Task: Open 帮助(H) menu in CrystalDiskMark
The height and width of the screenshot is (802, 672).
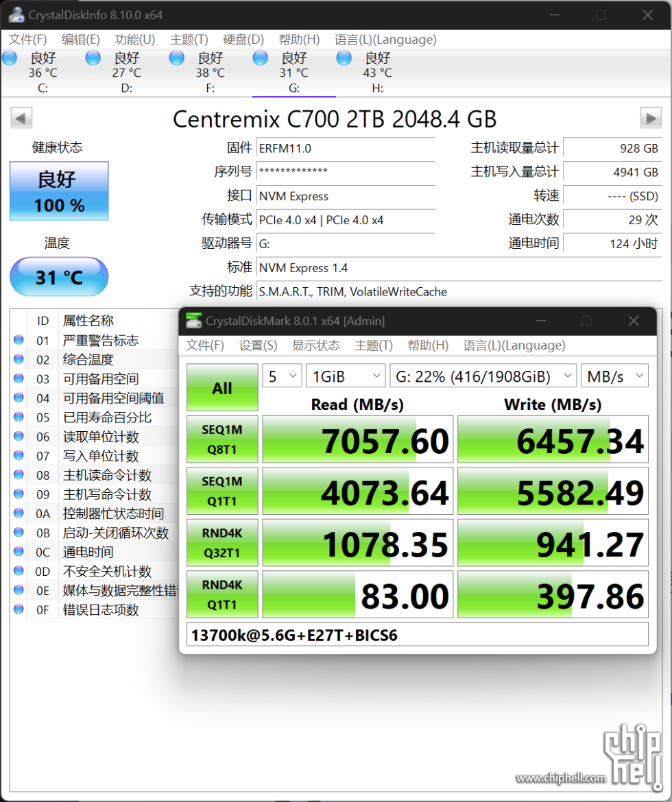Action: coord(428,345)
